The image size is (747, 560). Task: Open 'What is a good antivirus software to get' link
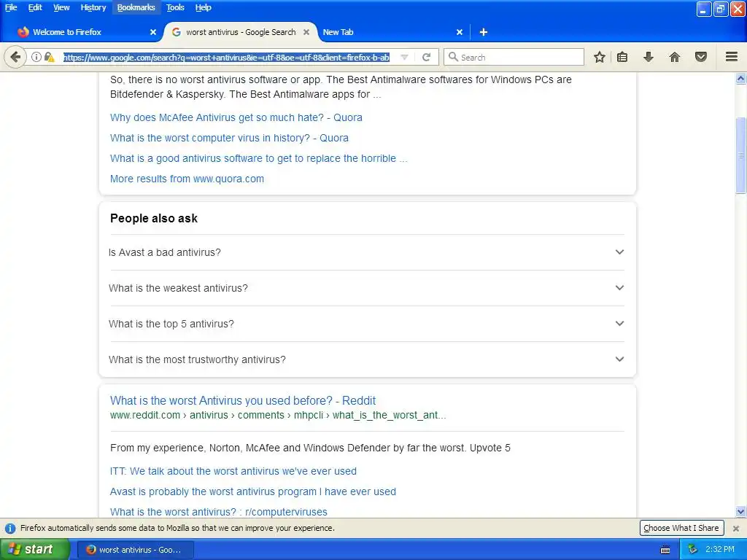[259, 158]
